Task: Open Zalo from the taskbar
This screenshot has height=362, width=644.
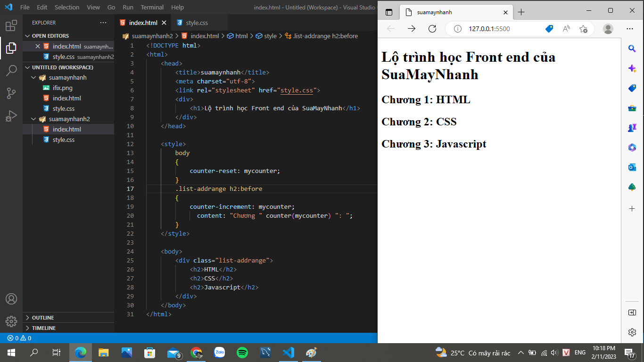Action: pos(219,353)
